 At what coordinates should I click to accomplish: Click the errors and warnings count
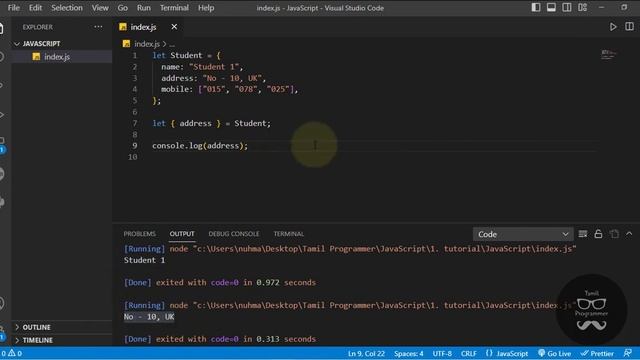tap(11, 353)
